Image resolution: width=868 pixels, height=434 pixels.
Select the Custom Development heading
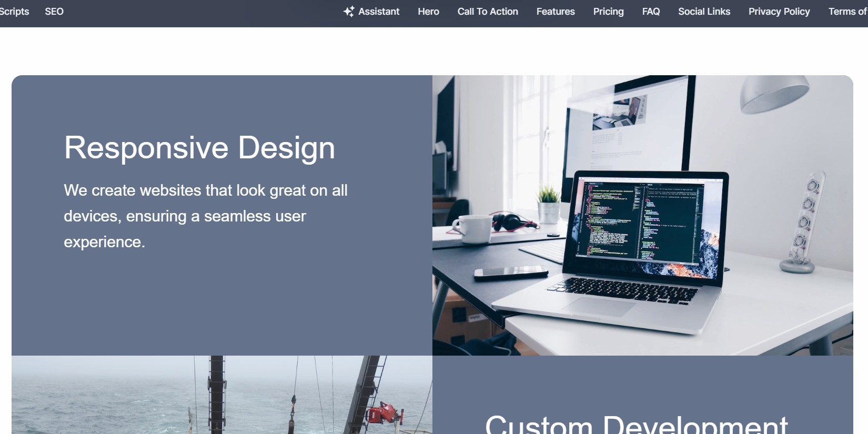(x=636, y=424)
